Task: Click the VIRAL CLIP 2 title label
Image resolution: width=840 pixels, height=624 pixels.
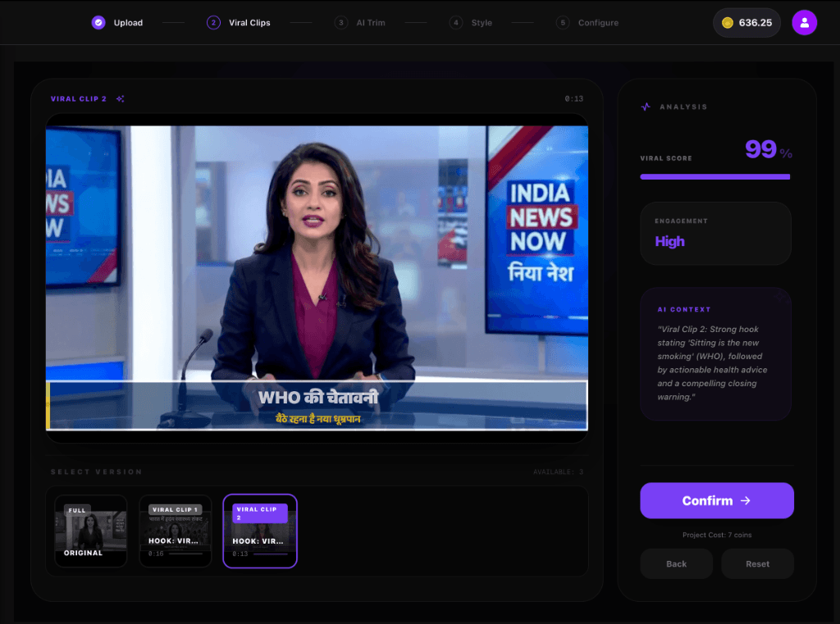Action: 78,98
